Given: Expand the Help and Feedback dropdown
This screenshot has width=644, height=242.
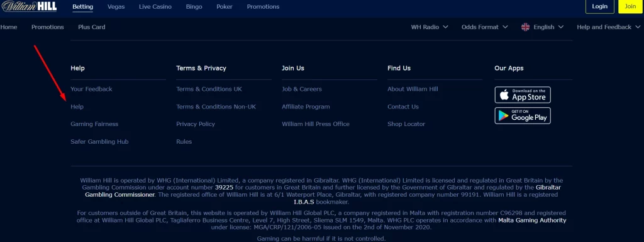Looking at the screenshot, I should 608,26.
